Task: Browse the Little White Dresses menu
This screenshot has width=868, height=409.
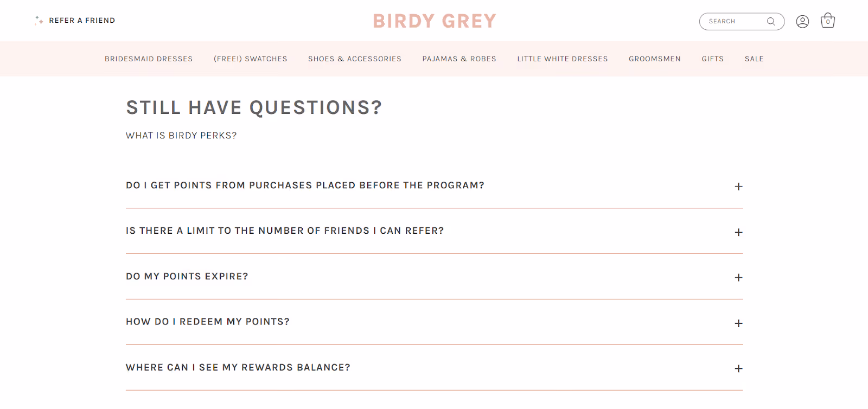Action: point(562,59)
